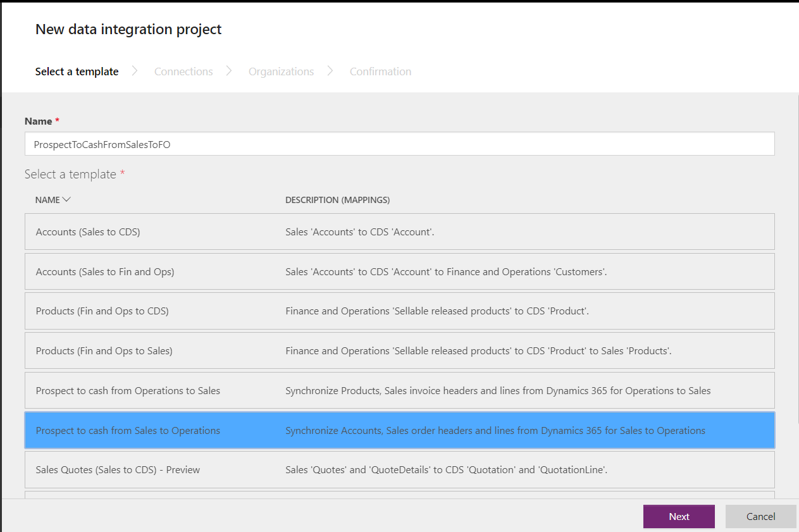Jump to the Confirmation wizard step
Image resolution: width=799 pixels, height=532 pixels.
coord(380,71)
